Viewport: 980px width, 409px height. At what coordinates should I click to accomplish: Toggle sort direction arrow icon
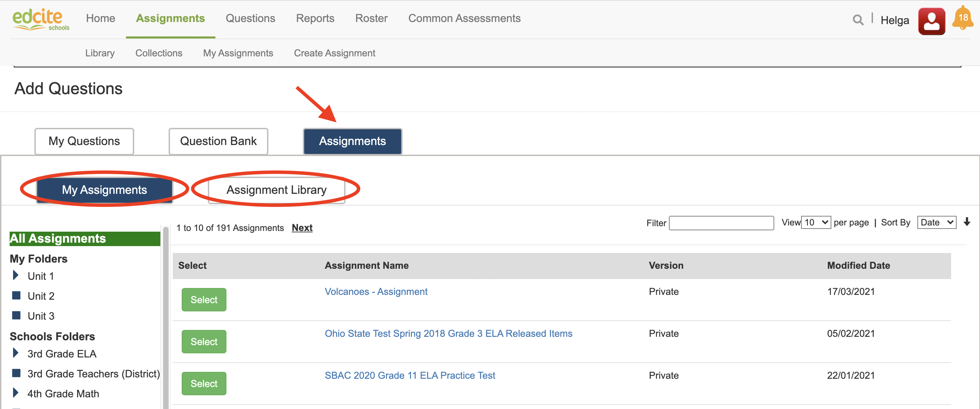pyautogui.click(x=967, y=222)
